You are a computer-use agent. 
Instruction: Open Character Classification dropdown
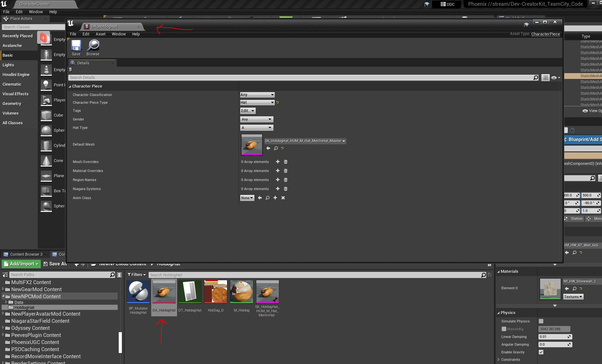(257, 95)
